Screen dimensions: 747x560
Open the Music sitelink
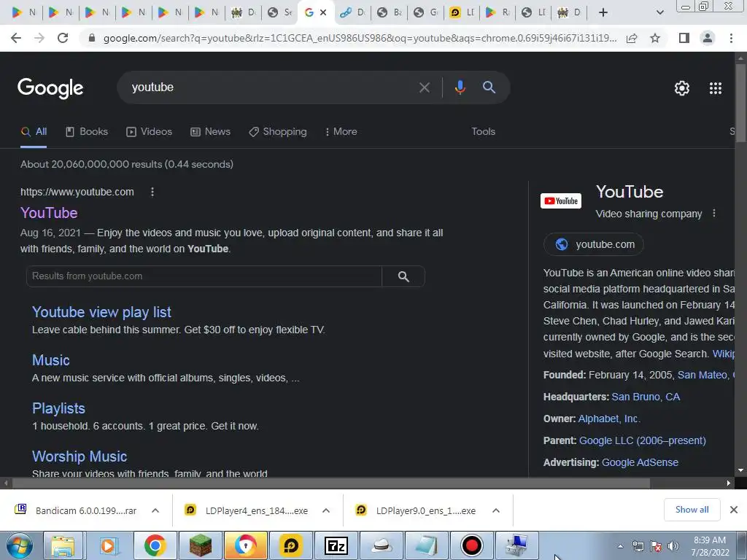[x=51, y=360]
